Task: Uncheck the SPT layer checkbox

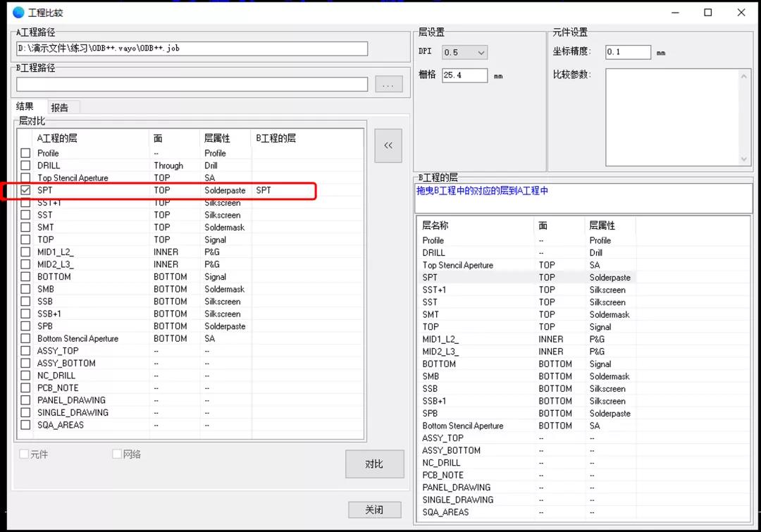Action: [x=25, y=190]
